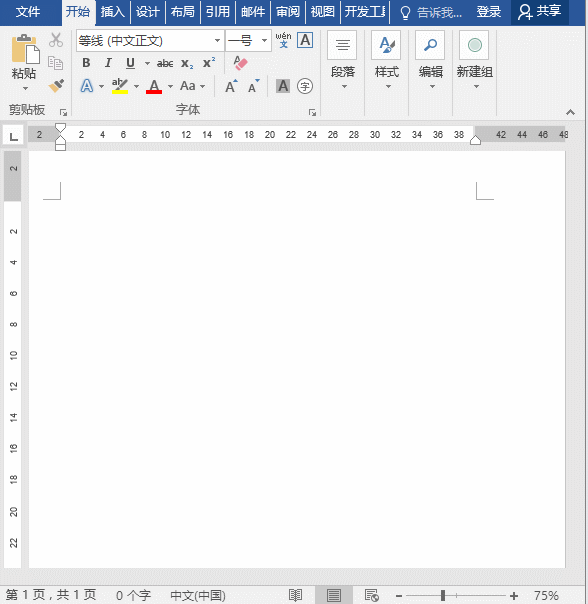The width and height of the screenshot is (588, 604).
Task: Toggle Bold formatting
Action: click(86, 63)
